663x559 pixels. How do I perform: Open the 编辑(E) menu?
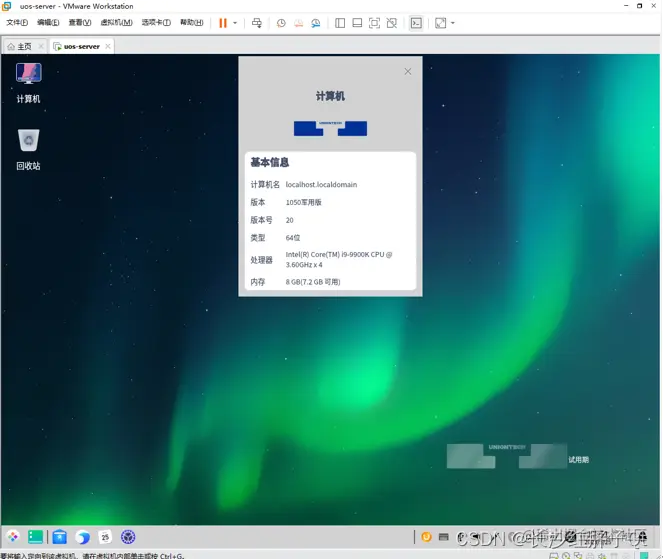(48, 22)
